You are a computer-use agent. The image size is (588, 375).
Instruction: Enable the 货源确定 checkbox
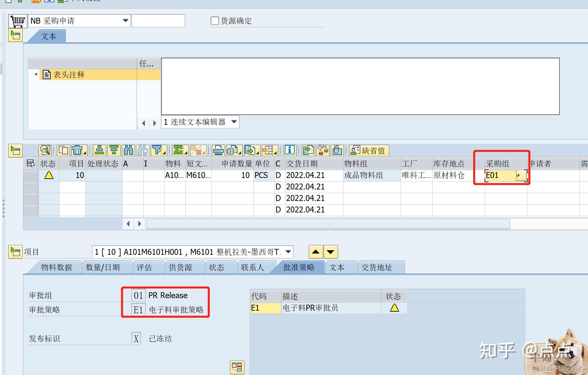pyautogui.click(x=215, y=20)
